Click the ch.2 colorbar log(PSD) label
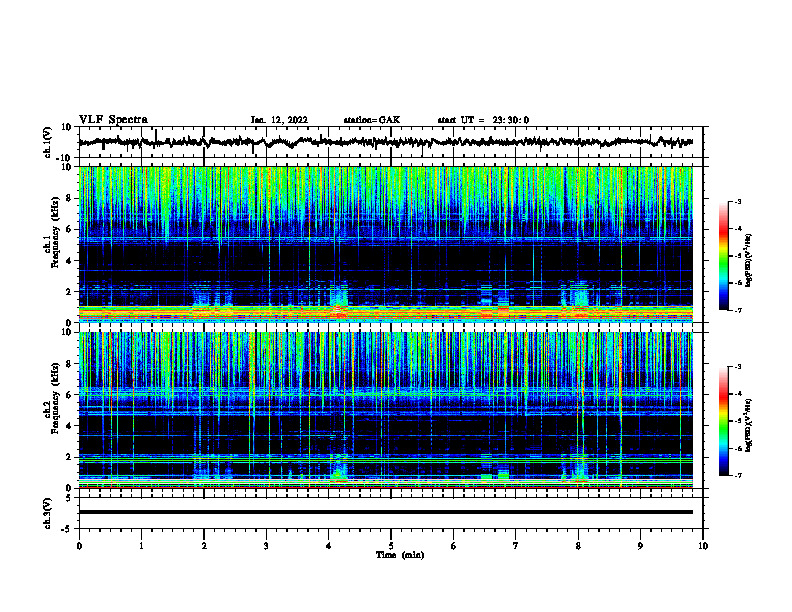 click(749, 425)
